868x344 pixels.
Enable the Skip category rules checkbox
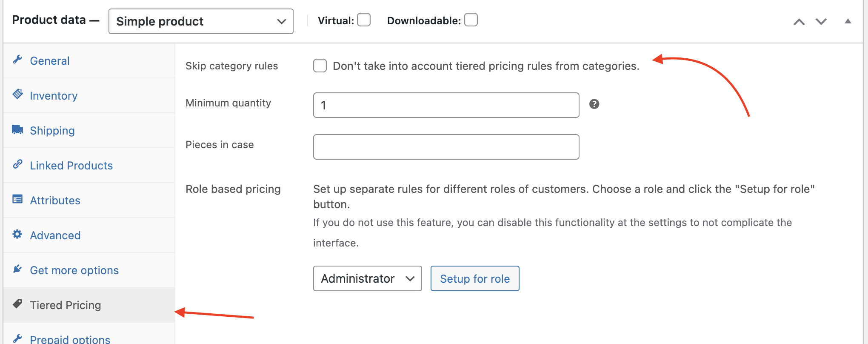(320, 66)
